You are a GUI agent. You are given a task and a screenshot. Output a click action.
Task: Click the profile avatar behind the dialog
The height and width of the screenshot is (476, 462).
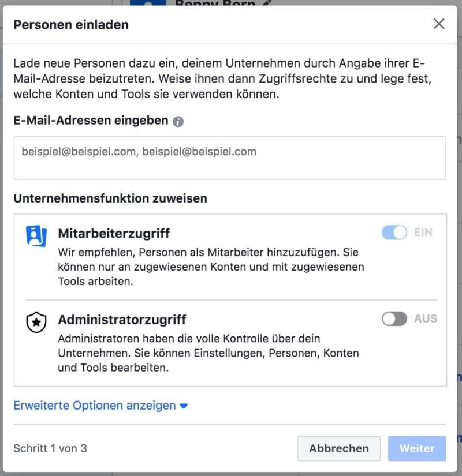click(x=144, y=2)
